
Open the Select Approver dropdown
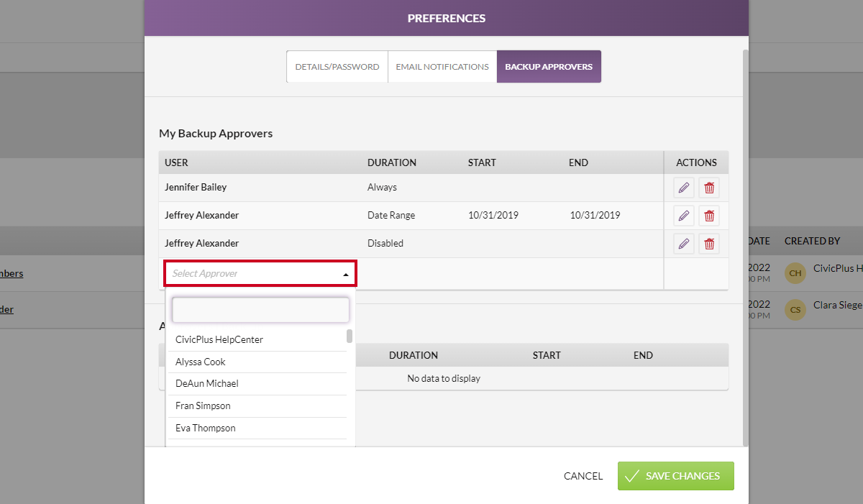260,274
